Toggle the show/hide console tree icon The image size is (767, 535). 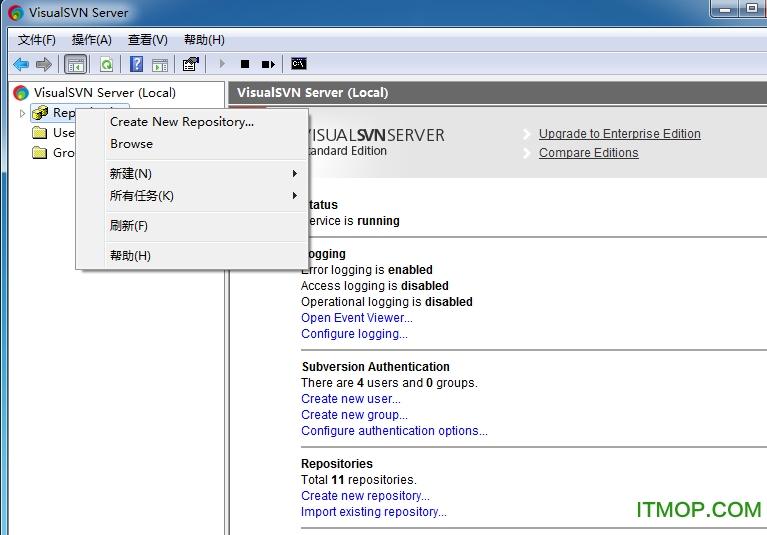(75, 64)
